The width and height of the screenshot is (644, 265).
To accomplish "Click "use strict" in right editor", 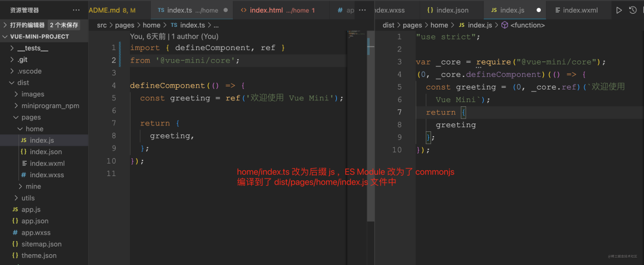I will tap(447, 36).
